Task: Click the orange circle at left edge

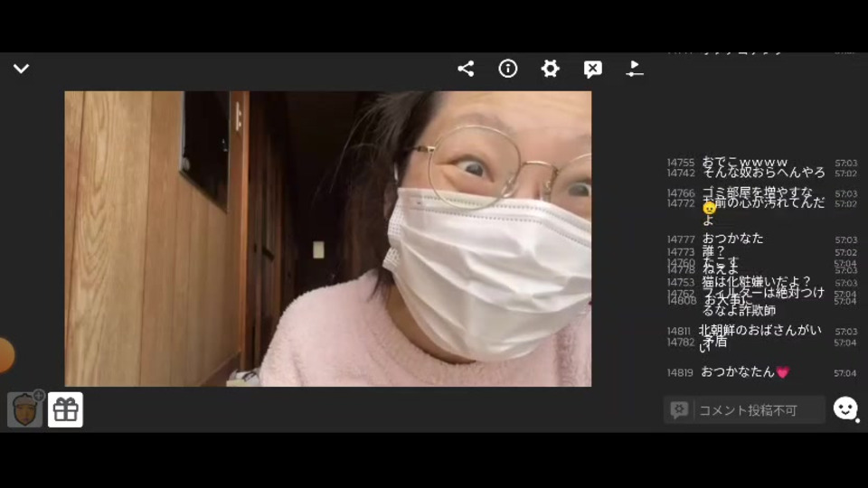Action: (6, 354)
